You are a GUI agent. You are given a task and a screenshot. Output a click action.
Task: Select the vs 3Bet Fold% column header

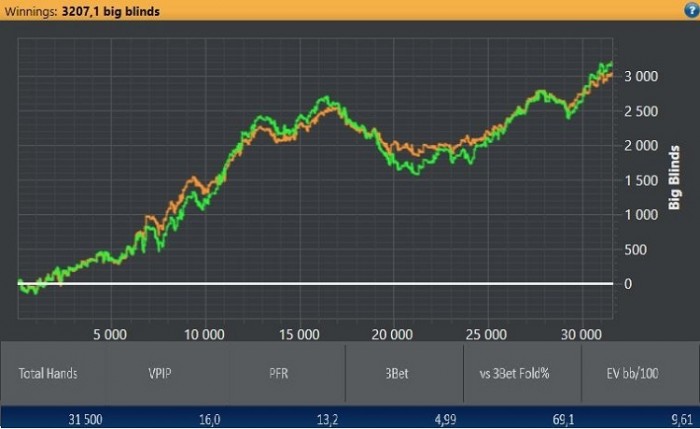[x=514, y=374]
